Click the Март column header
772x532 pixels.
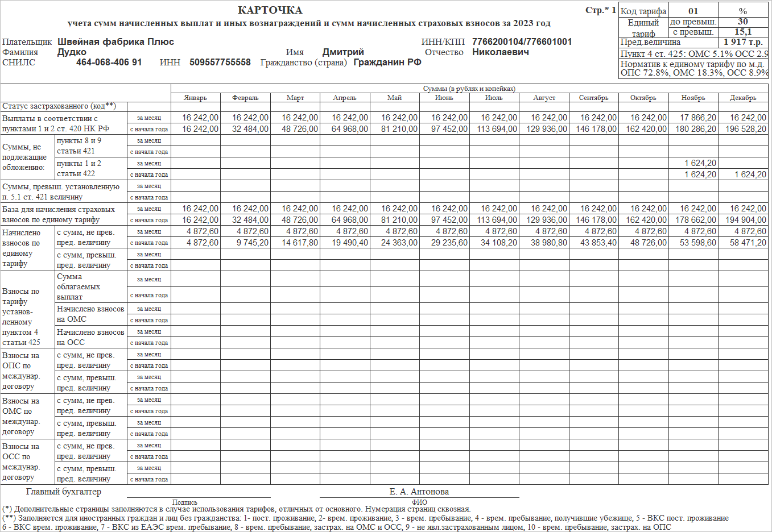pyautogui.click(x=295, y=98)
